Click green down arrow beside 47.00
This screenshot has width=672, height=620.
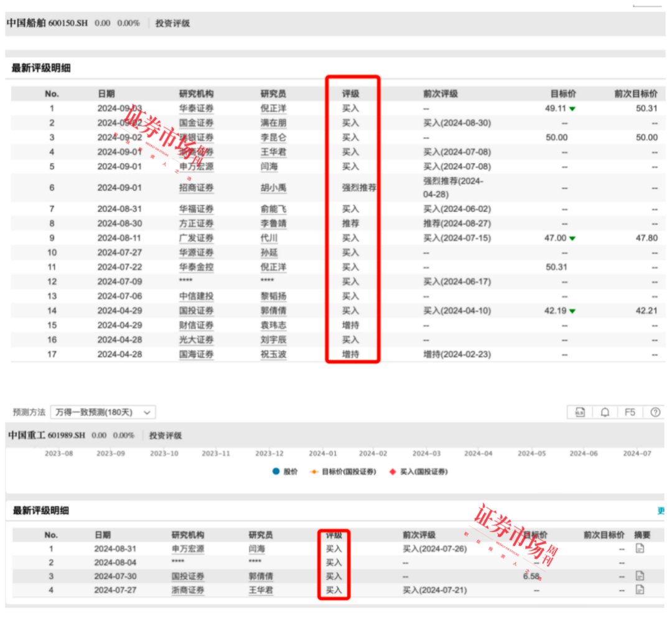tap(572, 238)
